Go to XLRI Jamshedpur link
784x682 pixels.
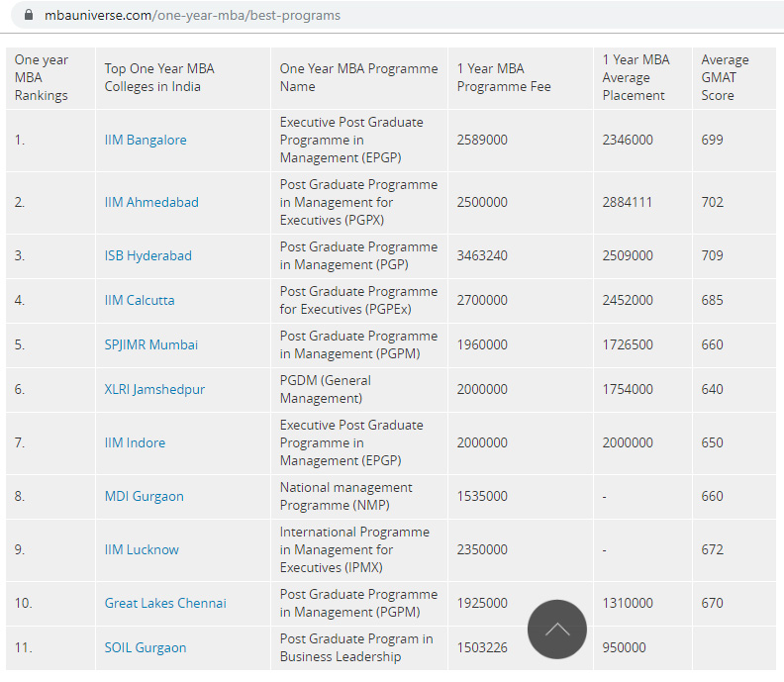[x=154, y=389]
